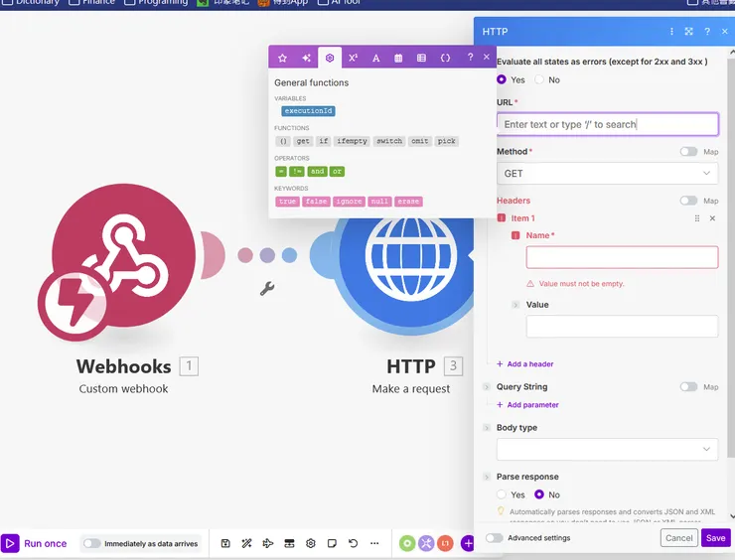
Task: Expand the Query String section
Action: (487, 387)
